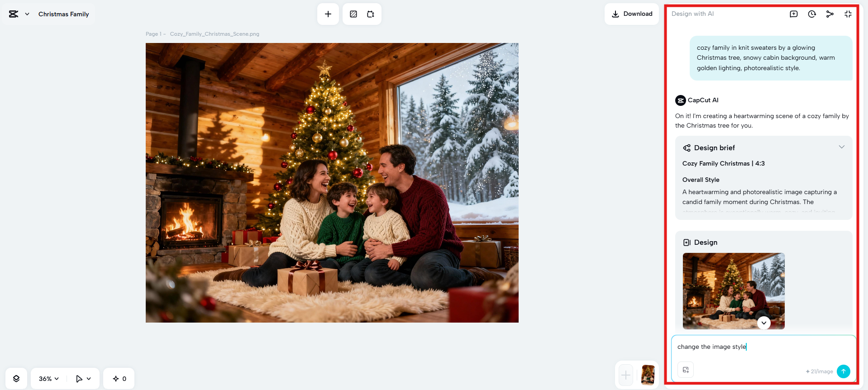Collapse the Design brief section
Image resolution: width=868 pixels, height=390 pixels.
coord(842,147)
